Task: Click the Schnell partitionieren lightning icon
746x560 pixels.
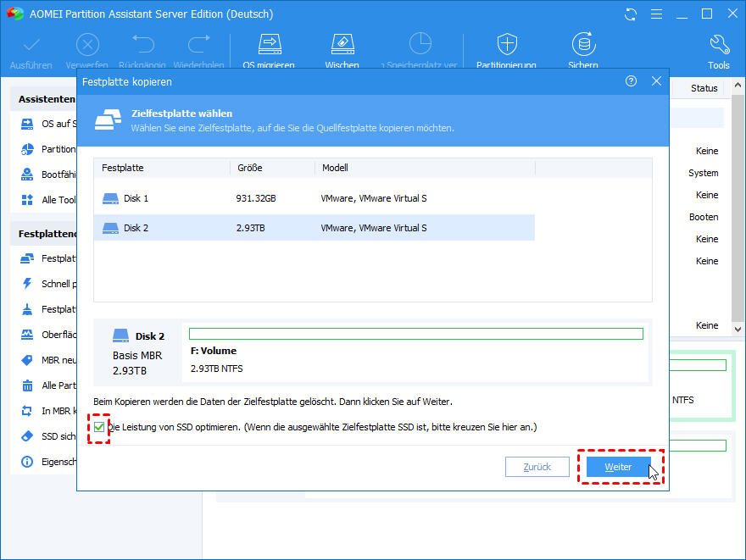Action: pyautogui.click(x=27, y=284)
